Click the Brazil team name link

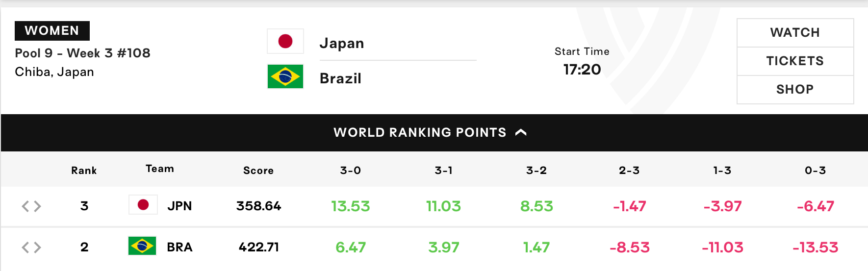tap(340, 78)
